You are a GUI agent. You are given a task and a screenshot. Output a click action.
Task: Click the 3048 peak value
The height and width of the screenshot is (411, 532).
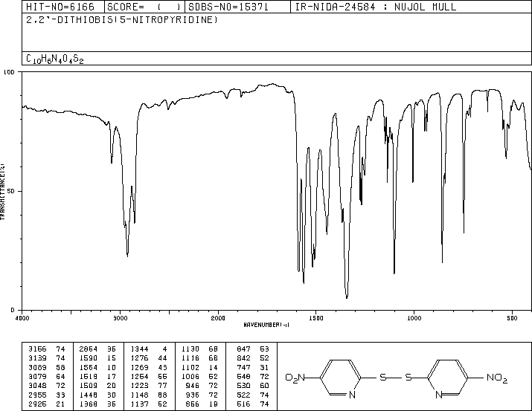tap(37, 386)
